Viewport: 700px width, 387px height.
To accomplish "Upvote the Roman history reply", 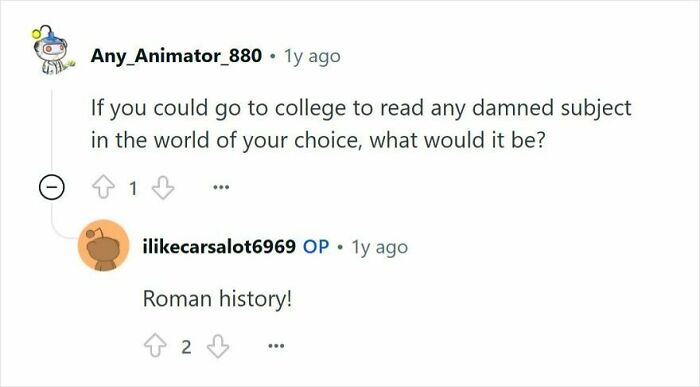I will (x=155, y=345).
